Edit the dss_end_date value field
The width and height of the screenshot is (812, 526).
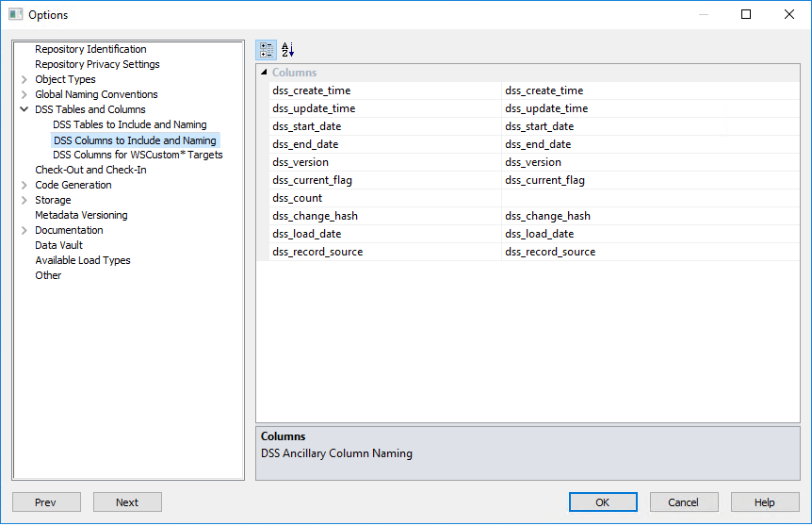point(650,144)
